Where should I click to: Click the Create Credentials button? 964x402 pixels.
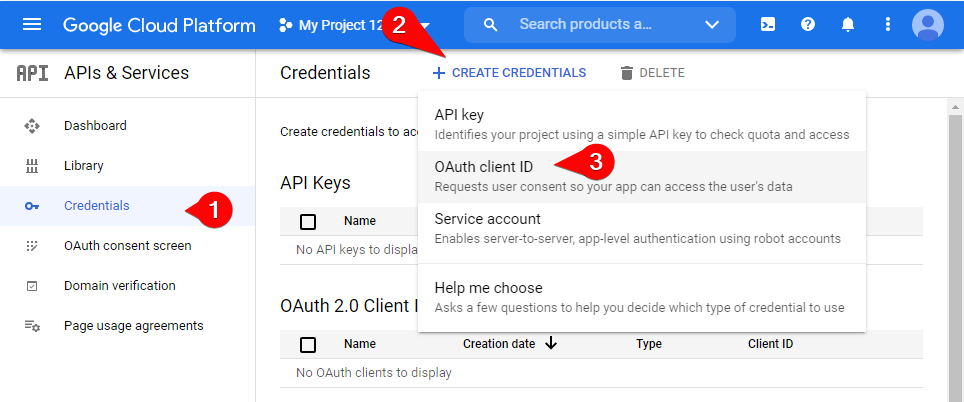pyautogui.click(x=509, y=73)
